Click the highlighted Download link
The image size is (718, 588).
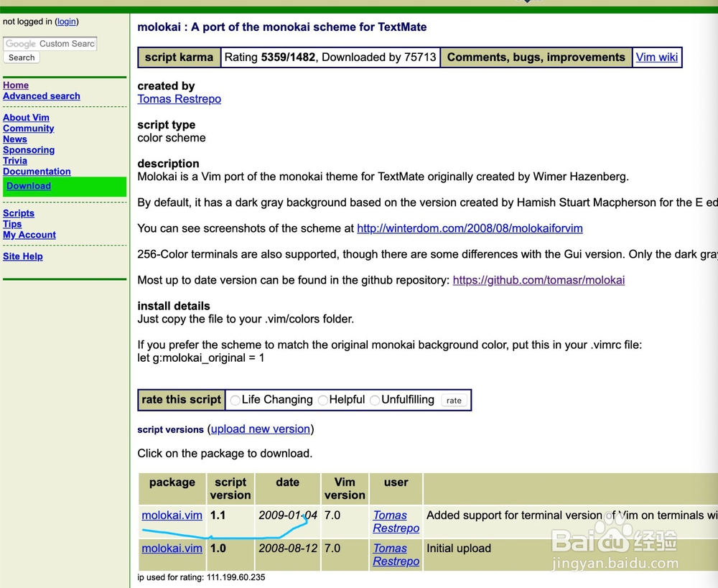point(29,186)
